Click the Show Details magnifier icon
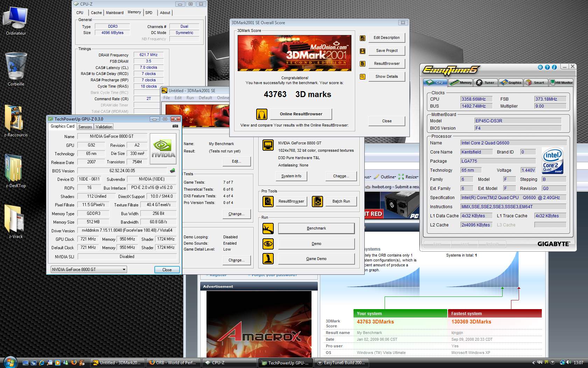Image resolution: width=588 pixels, height=368 pixels. 363,77
